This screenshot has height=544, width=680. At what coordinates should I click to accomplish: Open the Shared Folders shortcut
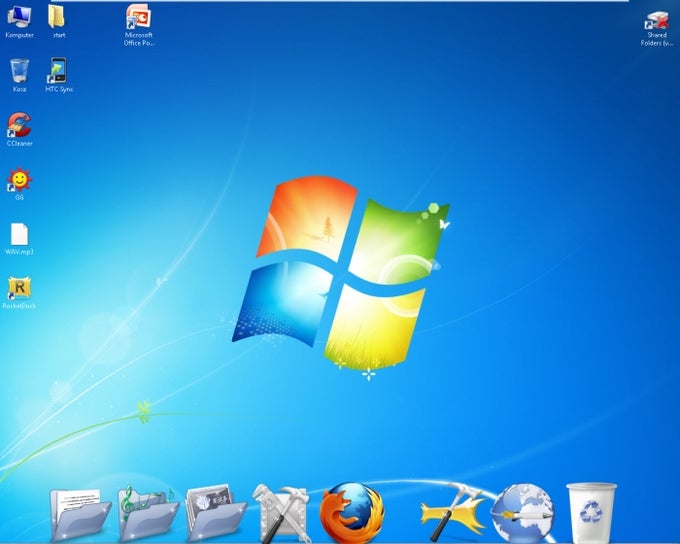658,20
